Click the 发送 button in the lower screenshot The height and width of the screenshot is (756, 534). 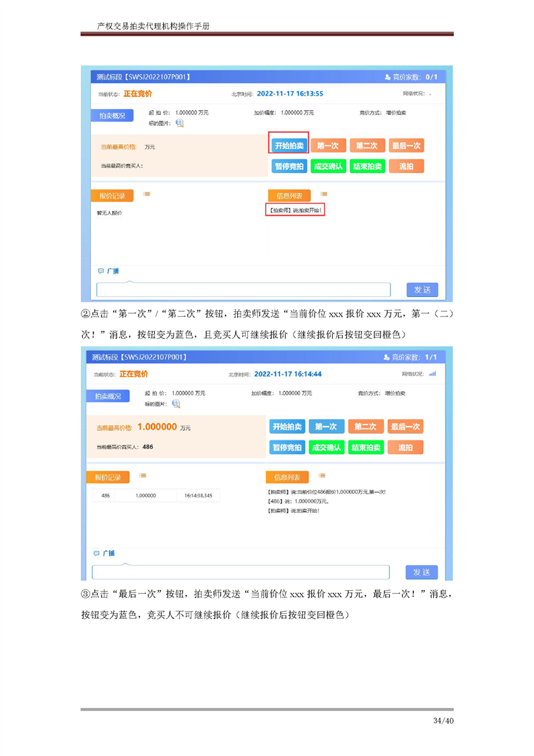422,572
